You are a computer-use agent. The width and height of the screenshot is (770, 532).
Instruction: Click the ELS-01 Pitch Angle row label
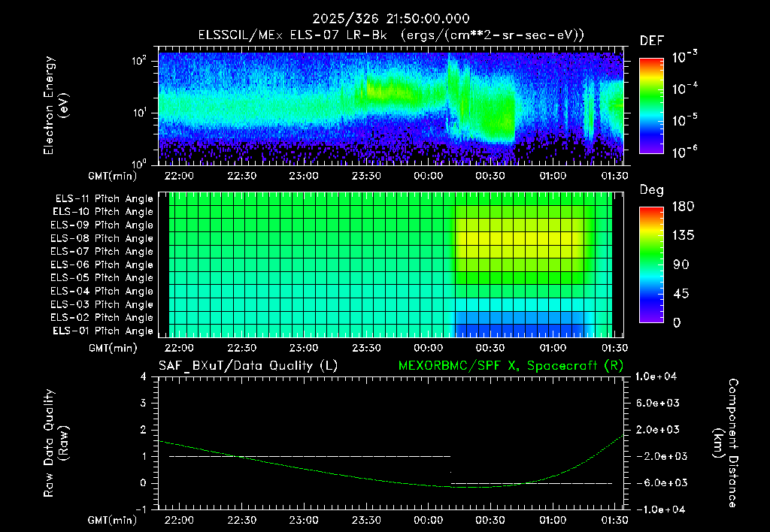[103, 331]
